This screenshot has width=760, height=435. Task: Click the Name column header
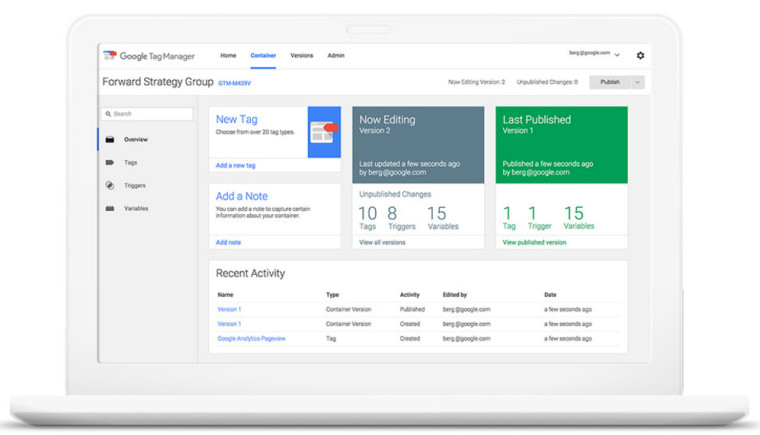coord(225,295)
